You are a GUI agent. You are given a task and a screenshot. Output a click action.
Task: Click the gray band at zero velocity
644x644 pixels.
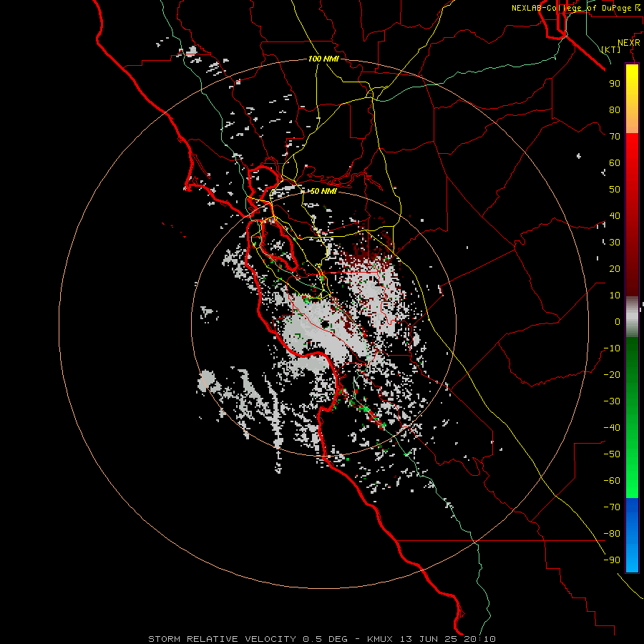(632, 317)
